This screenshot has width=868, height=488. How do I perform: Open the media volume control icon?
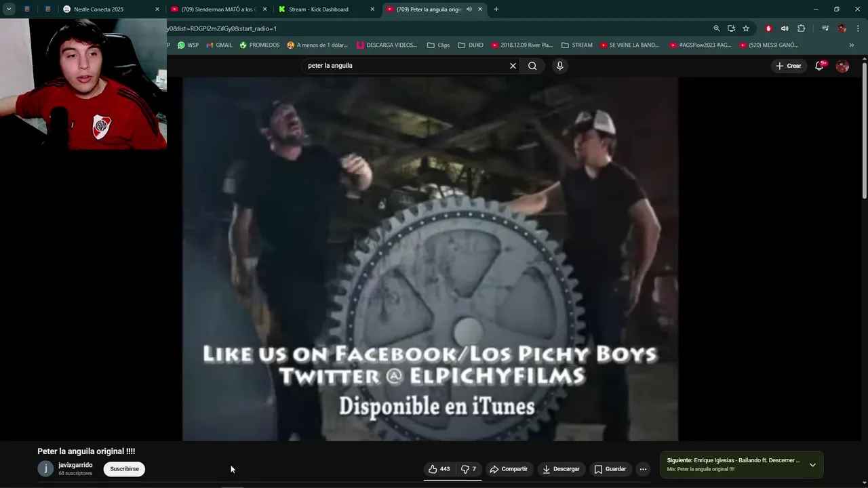click(x=785, y=28)
